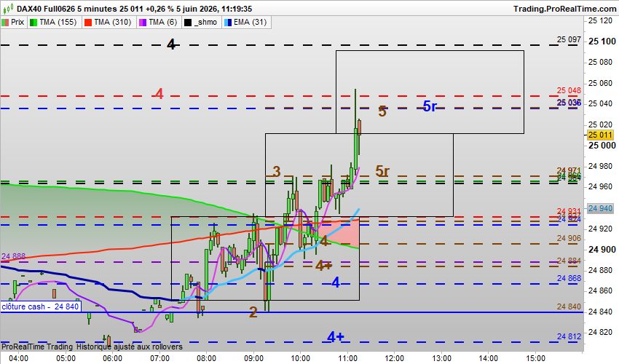
Task: Select the brown wave label 5
Action: (382, 111)
